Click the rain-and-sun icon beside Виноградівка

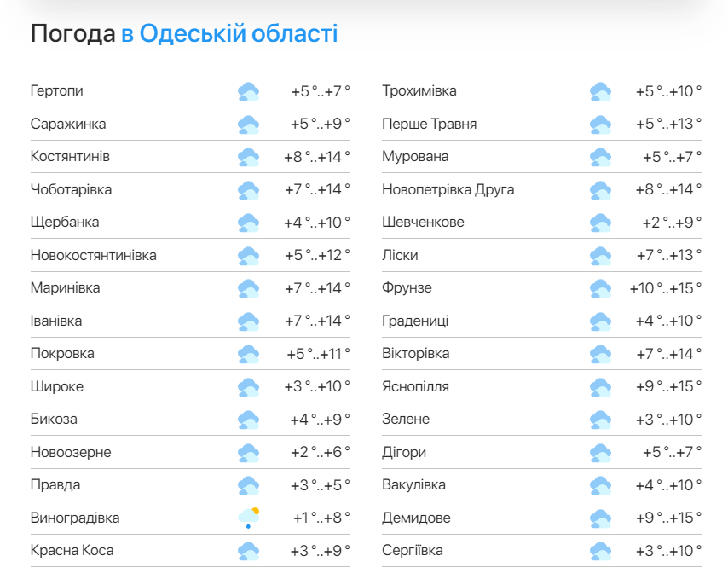pyautogui.click(x=248, y=518)
